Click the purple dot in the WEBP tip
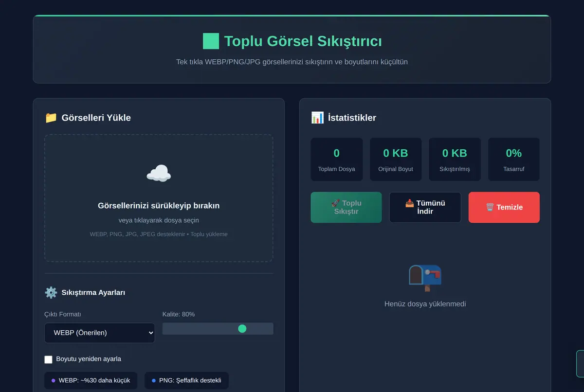The width and height of the screenshot is (584, 392). pos(53,380)
